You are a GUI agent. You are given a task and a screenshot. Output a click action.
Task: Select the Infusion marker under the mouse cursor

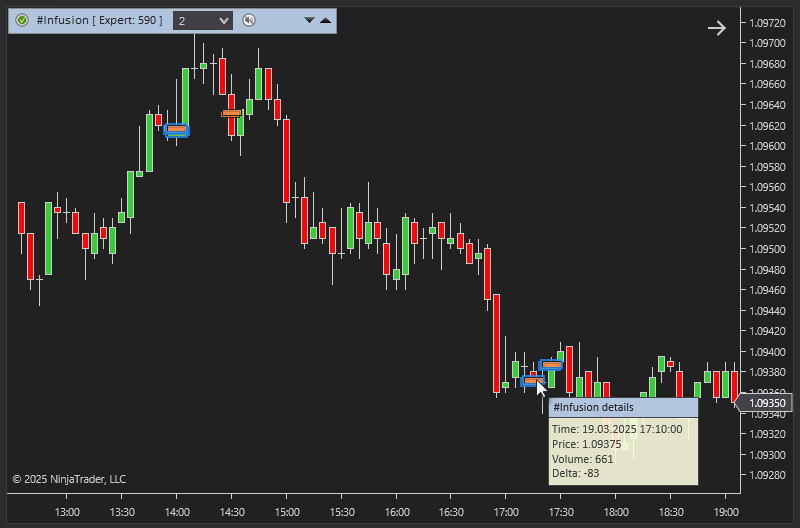(x=531, y=380)
